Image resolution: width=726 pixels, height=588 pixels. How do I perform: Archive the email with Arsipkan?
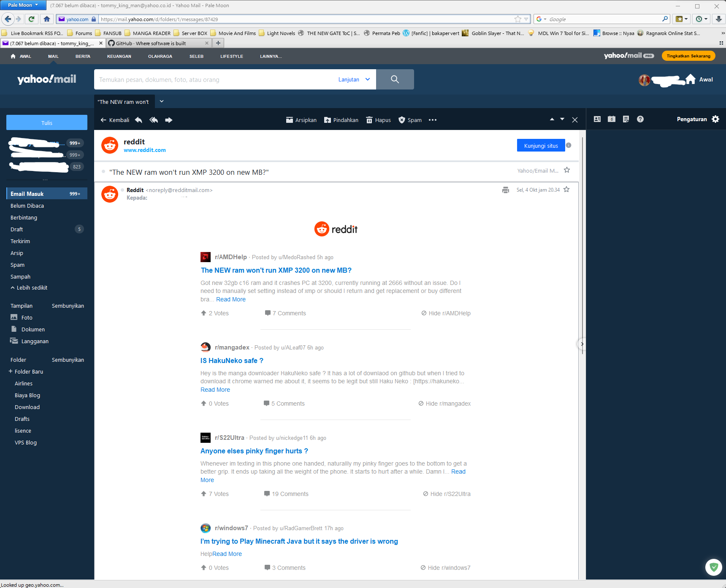[x=301, y=120]
